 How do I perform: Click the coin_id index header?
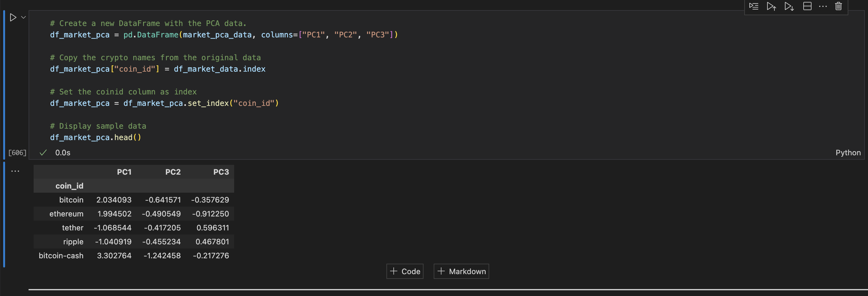click(x=69, y=185)
